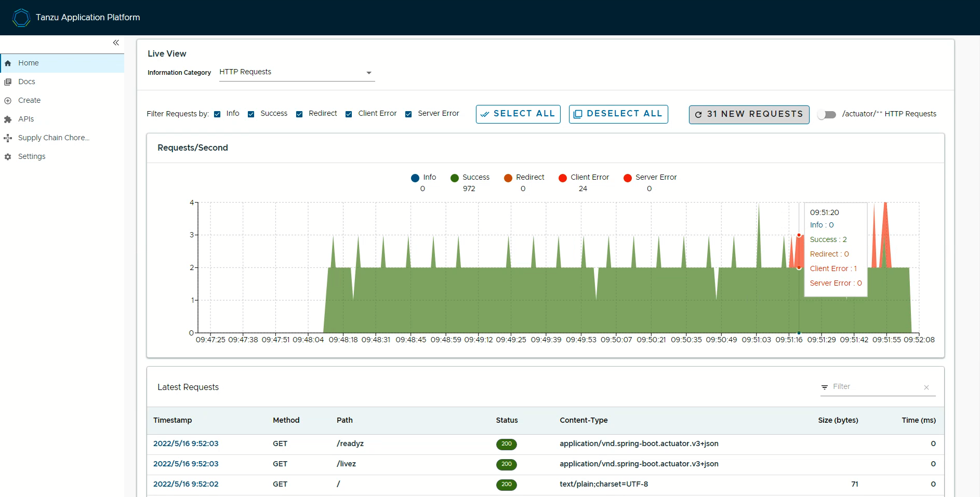Click the Settings gear icon
Image resolution: width=980 pixels, height=497 pixels.
[x=8, y=157]
